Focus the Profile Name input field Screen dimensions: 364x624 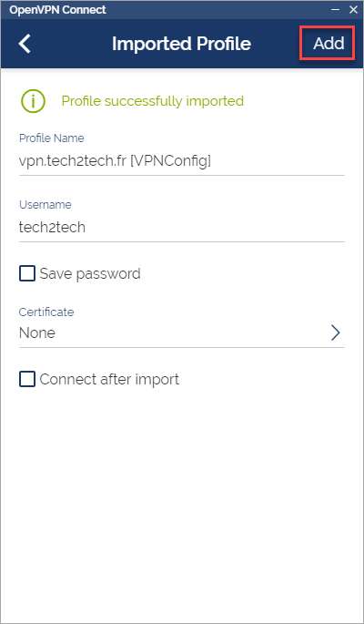[182, 161]
